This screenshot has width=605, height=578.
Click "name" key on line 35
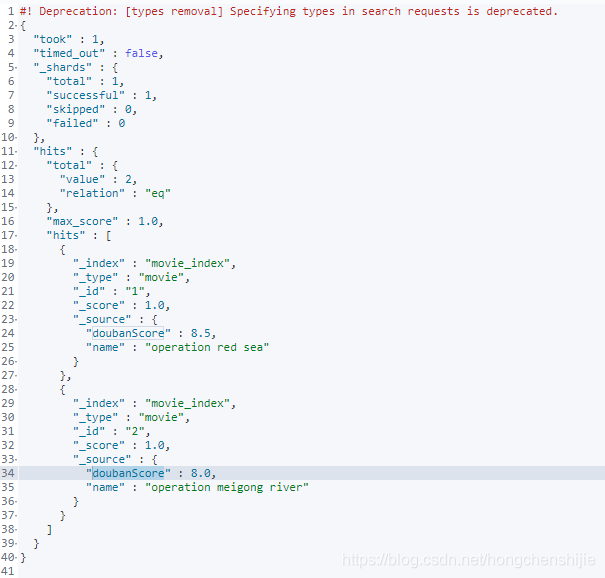pyautogui.click(x=105, y=487)
